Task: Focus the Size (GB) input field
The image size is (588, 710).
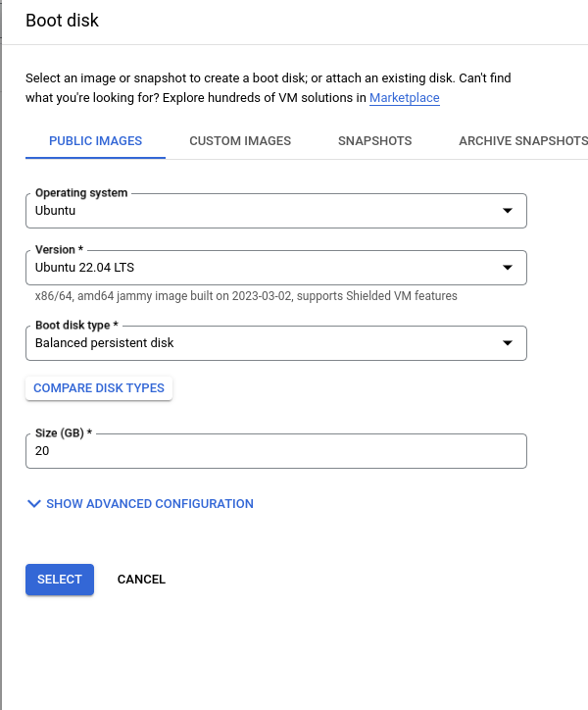Action: 276,451
